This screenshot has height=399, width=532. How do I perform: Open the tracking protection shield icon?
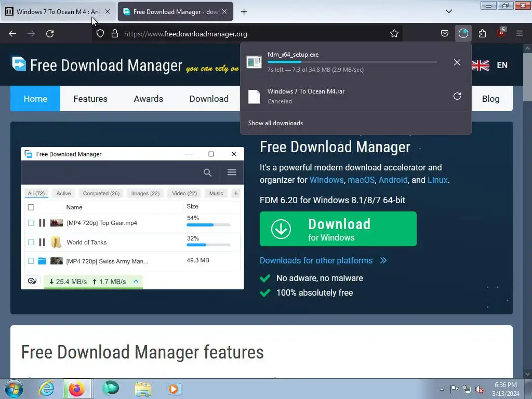[x=100, y=34]
